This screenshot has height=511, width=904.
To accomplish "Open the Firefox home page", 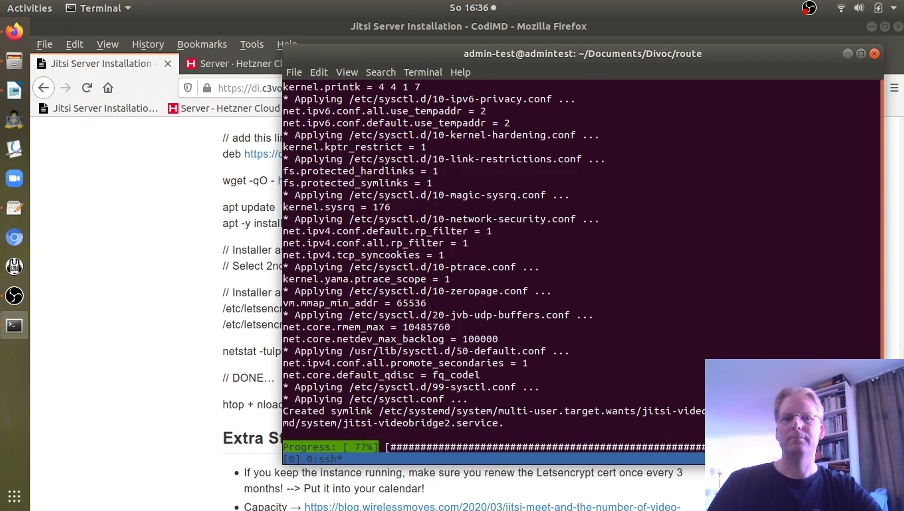I will tap(108, 88).
